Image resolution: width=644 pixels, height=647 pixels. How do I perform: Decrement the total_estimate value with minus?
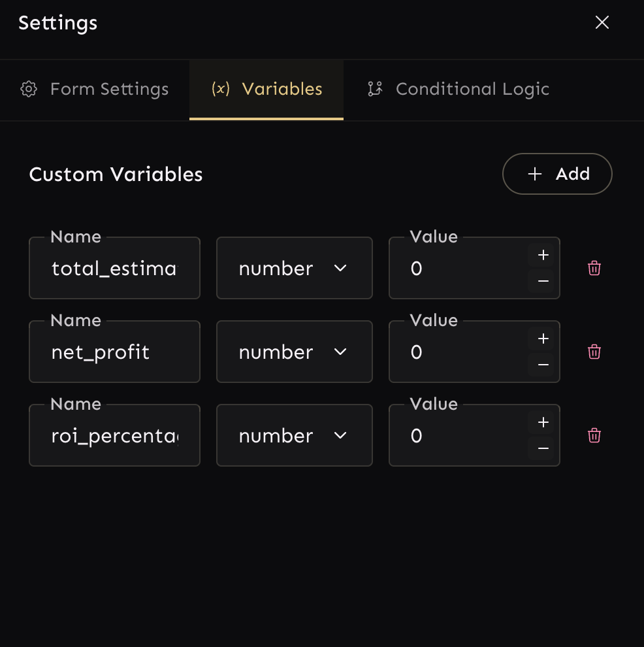pyautogui.click(x=543, y=281)
